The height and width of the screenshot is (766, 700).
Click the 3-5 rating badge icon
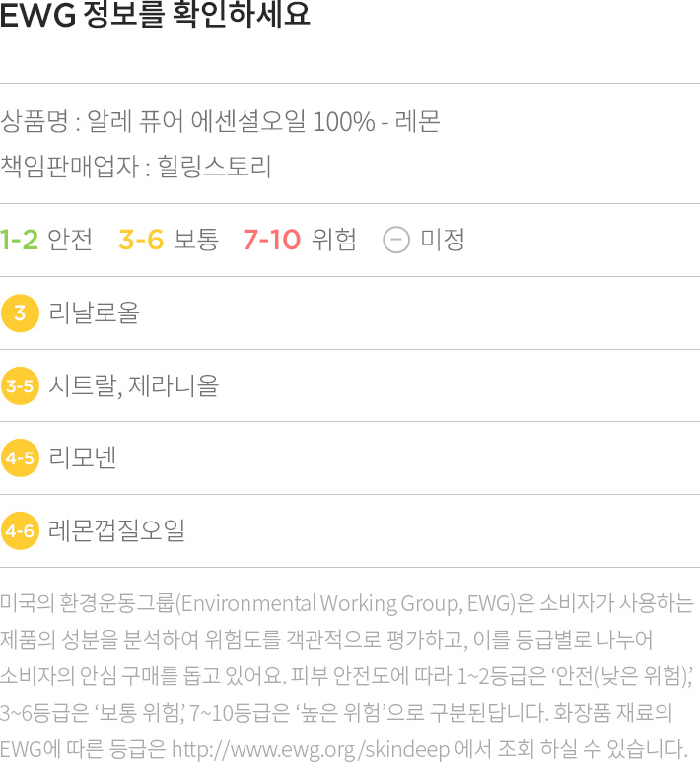point(20,385)
